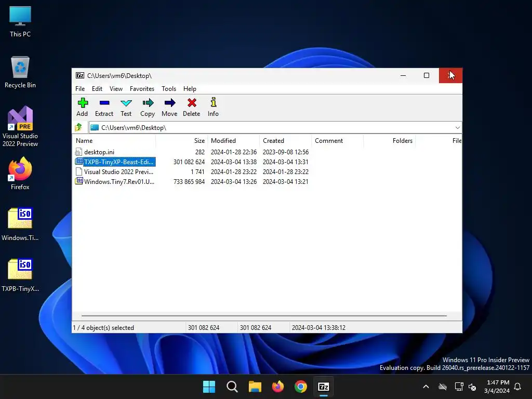Go up one folder level icon

79,127
